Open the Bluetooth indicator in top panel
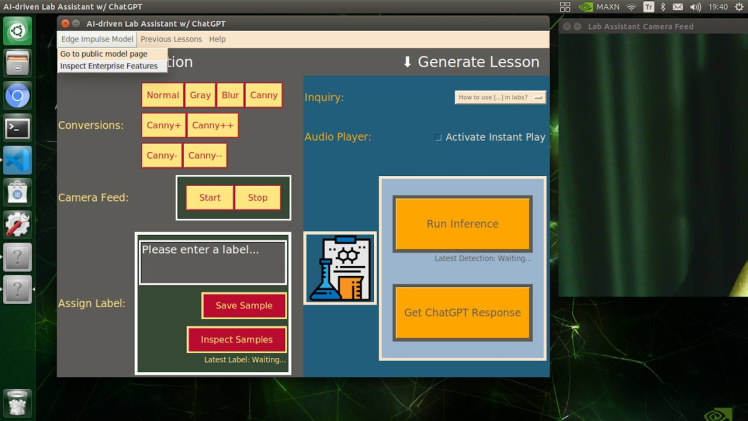This screenshot has height=421, width=748. [x=663, y=6]
